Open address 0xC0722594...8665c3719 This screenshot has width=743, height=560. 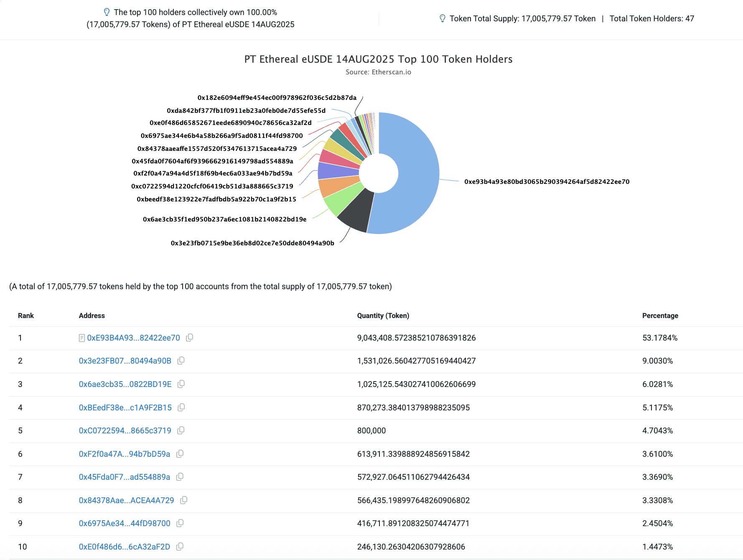(x=125, y=430)
